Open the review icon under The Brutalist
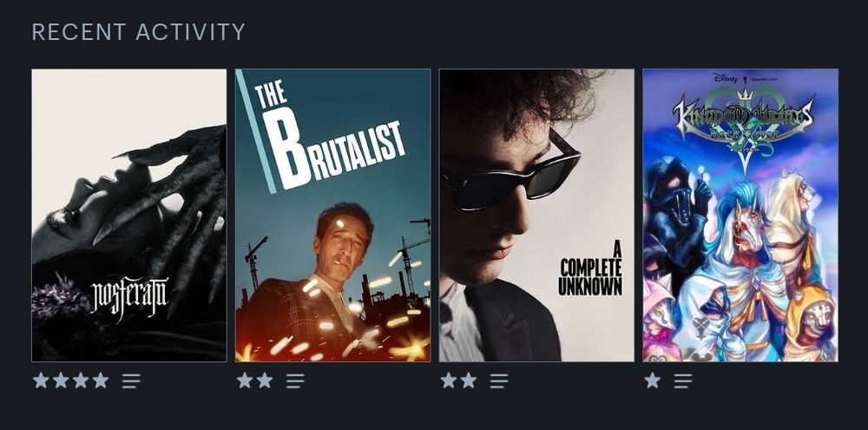868x430 pixels. point(295,380)
